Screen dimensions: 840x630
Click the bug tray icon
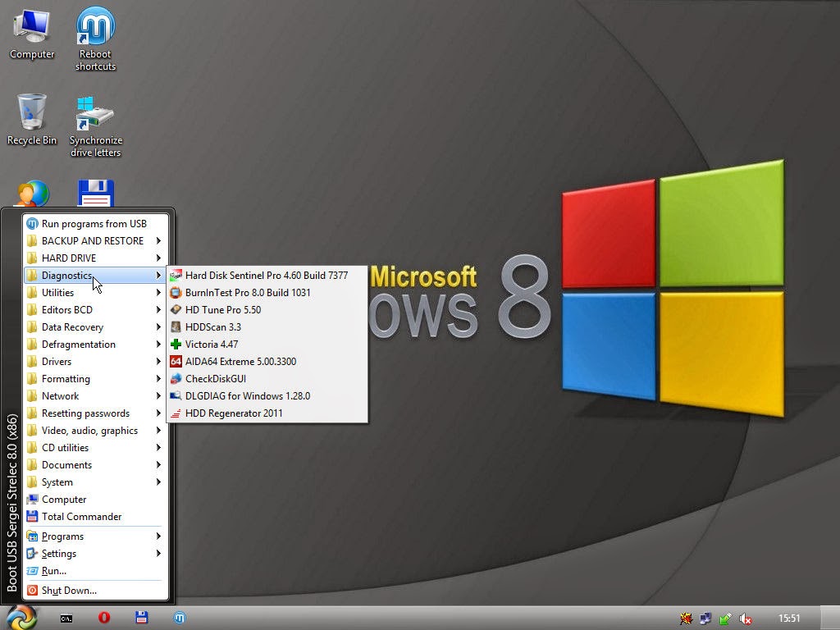[x=686, y=619]
